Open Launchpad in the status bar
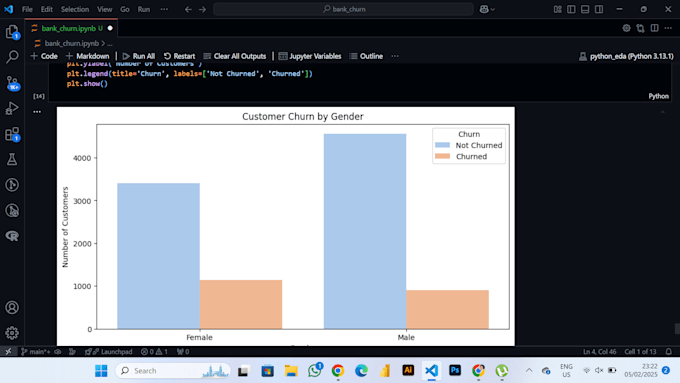 point(108,351)
